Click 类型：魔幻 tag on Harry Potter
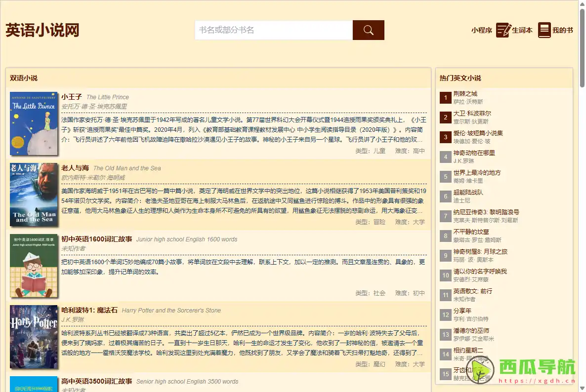 click(370, 364)
